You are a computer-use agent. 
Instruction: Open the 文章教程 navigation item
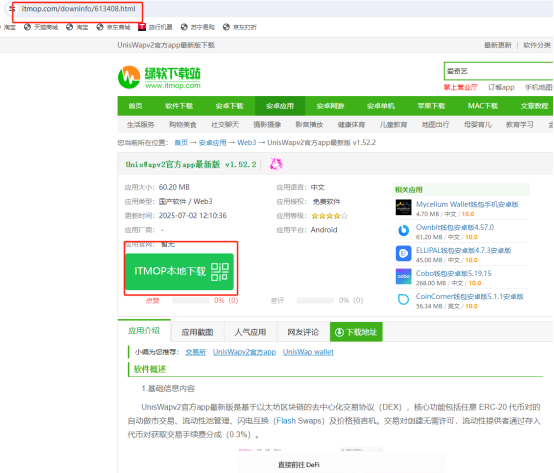(534, 106)
